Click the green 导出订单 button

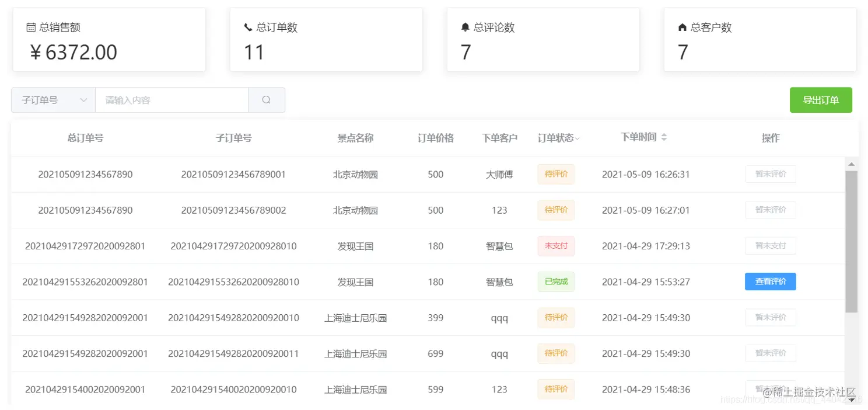click(x=821, y=100)
